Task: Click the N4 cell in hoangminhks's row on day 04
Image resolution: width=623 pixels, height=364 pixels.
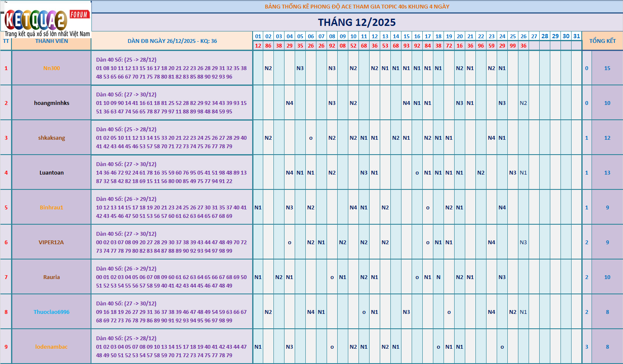Action: (289, 103)
